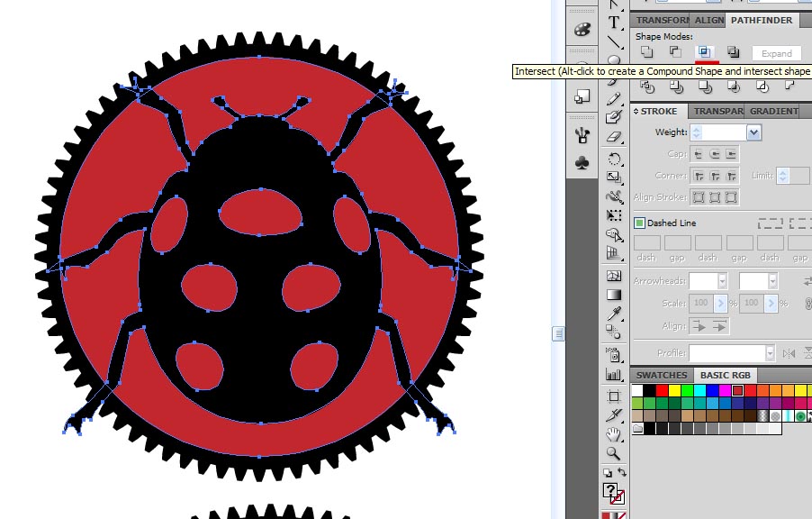Click Swap Fill and Stroke arrows

(x=622, y=472)
